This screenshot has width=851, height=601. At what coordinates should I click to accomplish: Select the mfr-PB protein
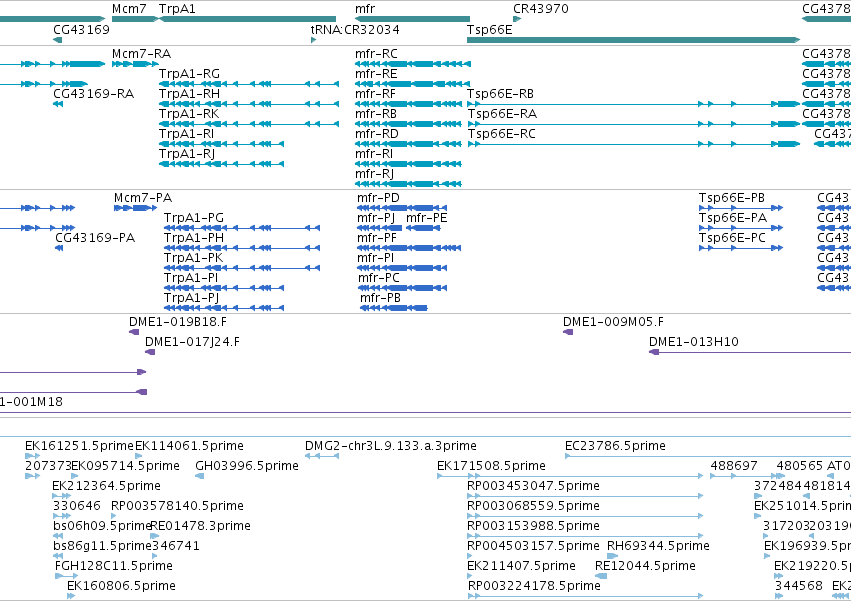coord(393,308)
